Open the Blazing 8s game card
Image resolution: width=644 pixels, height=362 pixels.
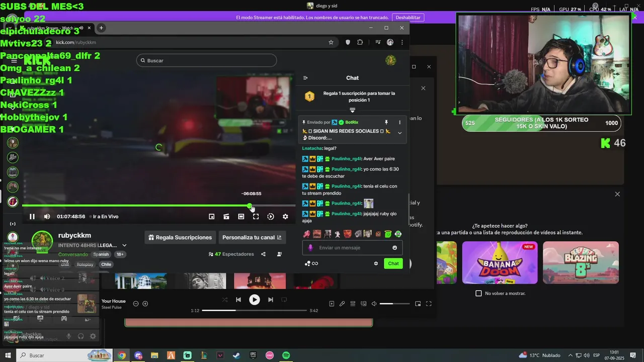click(581, 262)
